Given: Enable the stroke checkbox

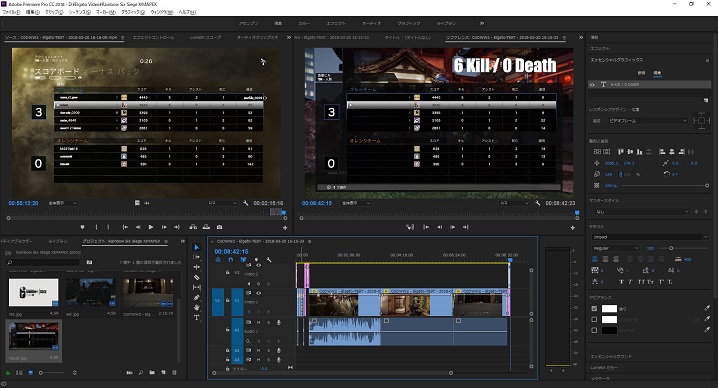Looking at the screenshot, I should click(x=594, y=319).
